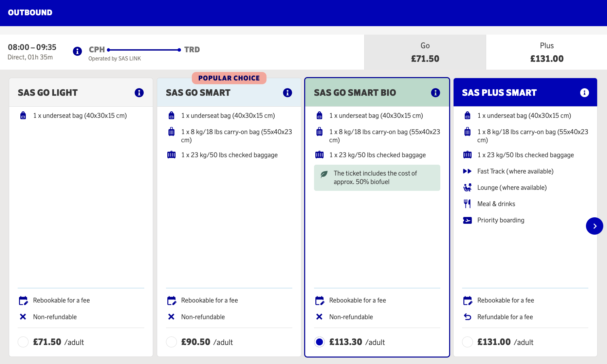The image size is (607, 364).
Task: Click the CPH departure airport code
Action: tap(97, 50)
